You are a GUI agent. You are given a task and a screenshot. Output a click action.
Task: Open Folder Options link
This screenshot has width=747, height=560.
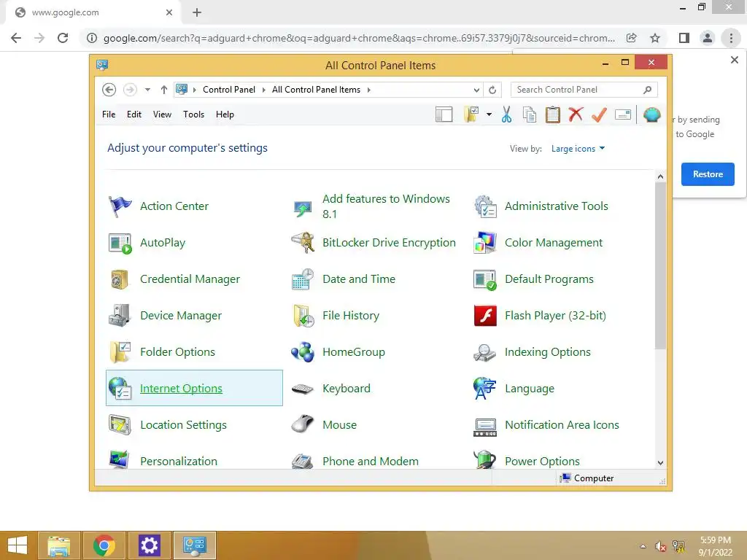click(177, 352)
